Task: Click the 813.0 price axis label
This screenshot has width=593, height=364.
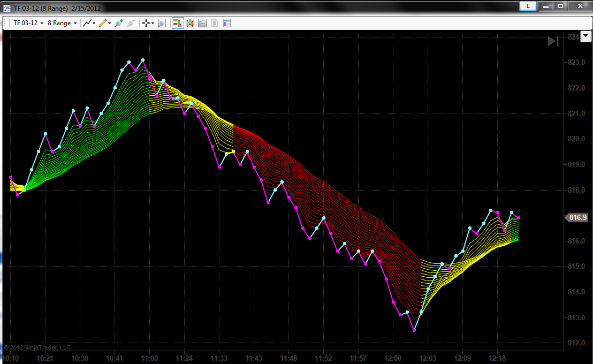Action: 576,317
